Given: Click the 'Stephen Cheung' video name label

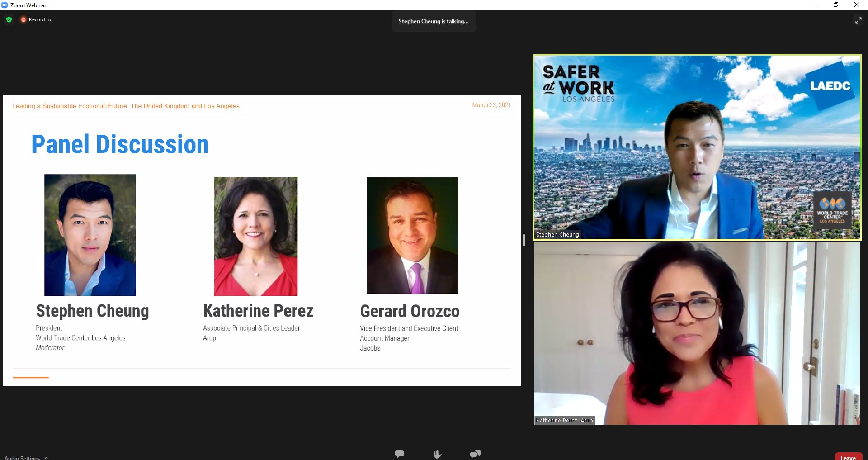Looking at the screenshot, I should point(557,234).
